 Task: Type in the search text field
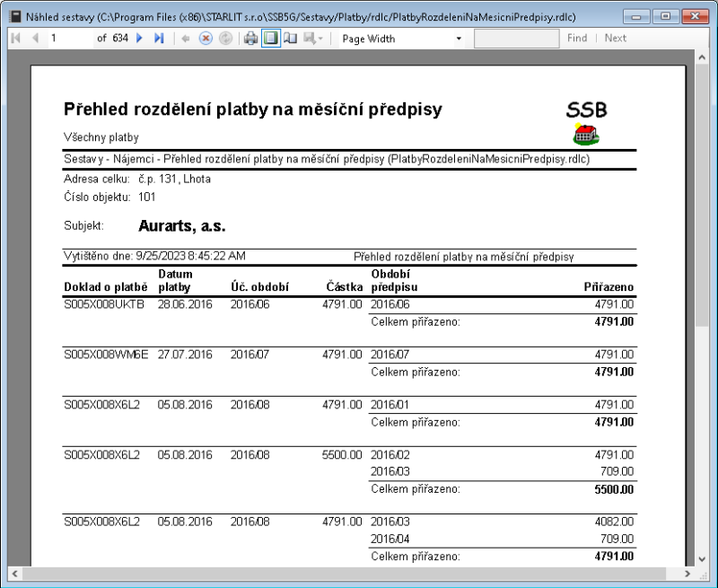(516, 38)
